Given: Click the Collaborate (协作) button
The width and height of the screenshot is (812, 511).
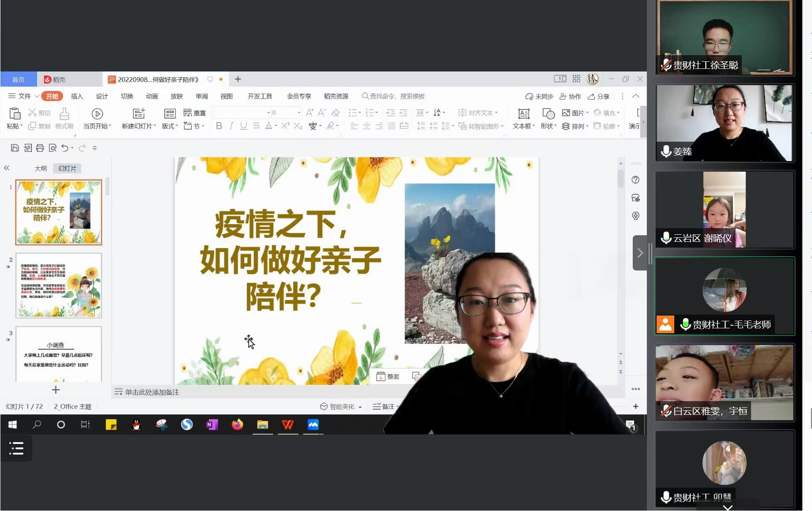Looking at the screenshot, I should click(570, 96).
